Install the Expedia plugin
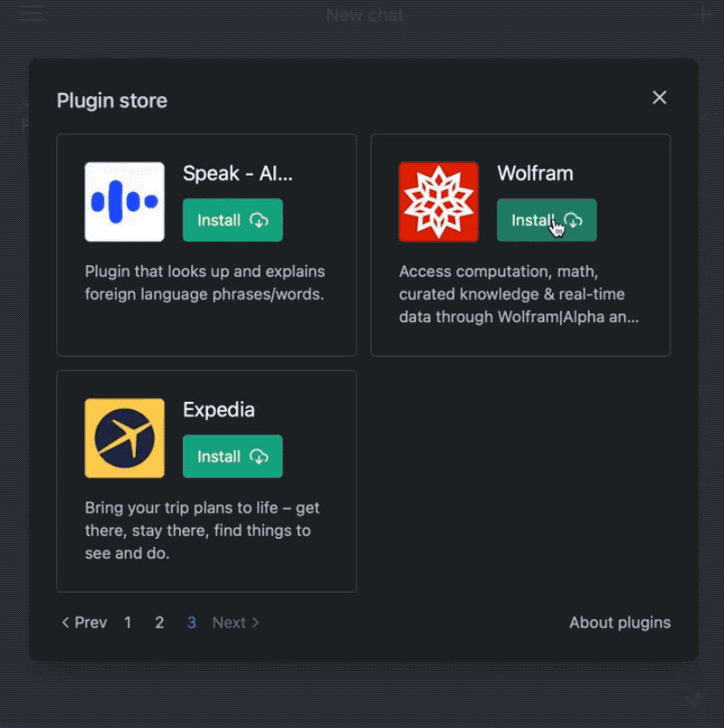The width and height of the screenshot is (724, 728). coord(233,456)
